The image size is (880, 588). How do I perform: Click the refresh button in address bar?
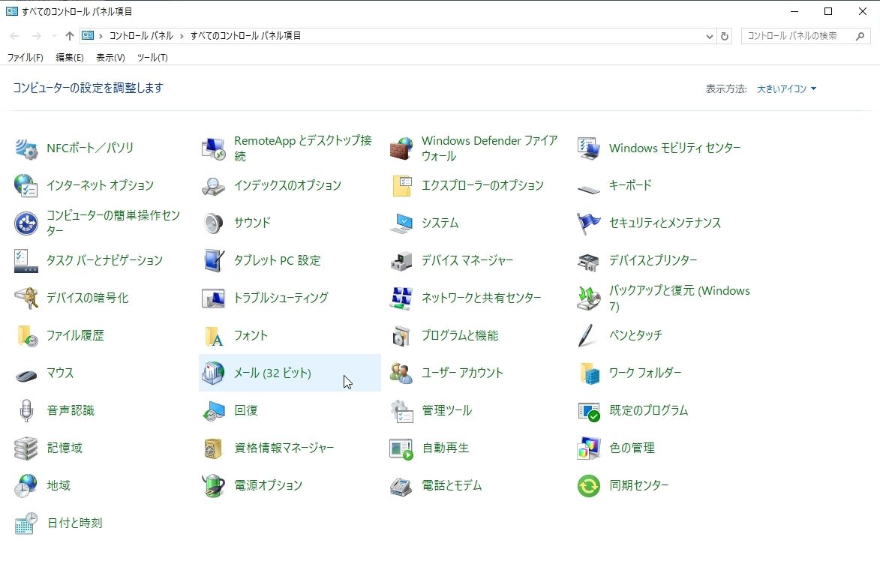(x=725, y=36)
